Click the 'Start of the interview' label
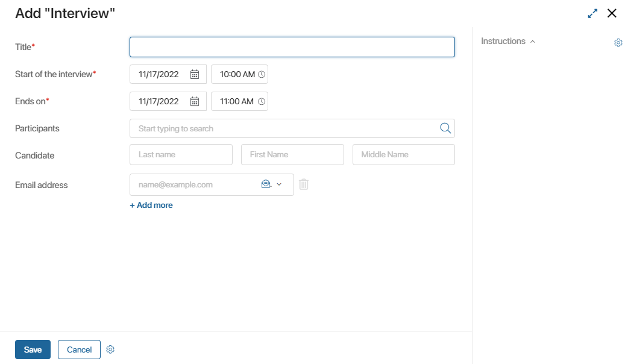Image resolution: width=628 pixels, height=364 pixels. [55, 74]
